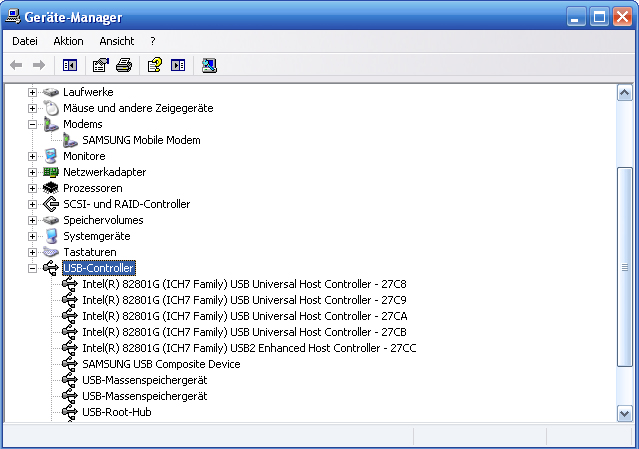Expand the Prozessoren node
Viewport: 639px width, 449px height.
pyautogui.click(x=32, y=188)
